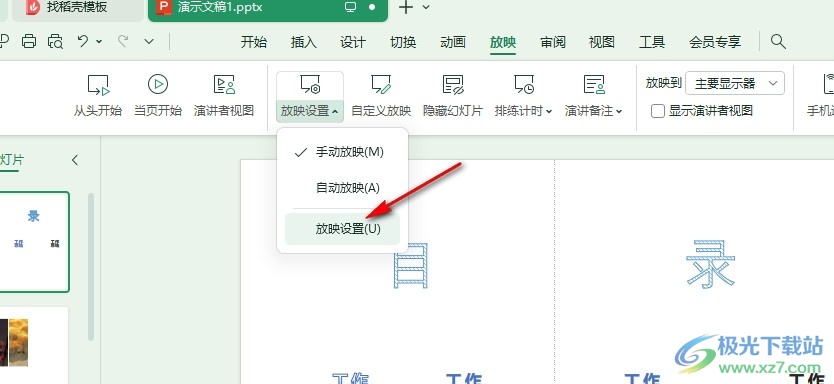Click the print icon in quick toolbar
This screenshot has height=384, width=834.
[29, 41]
